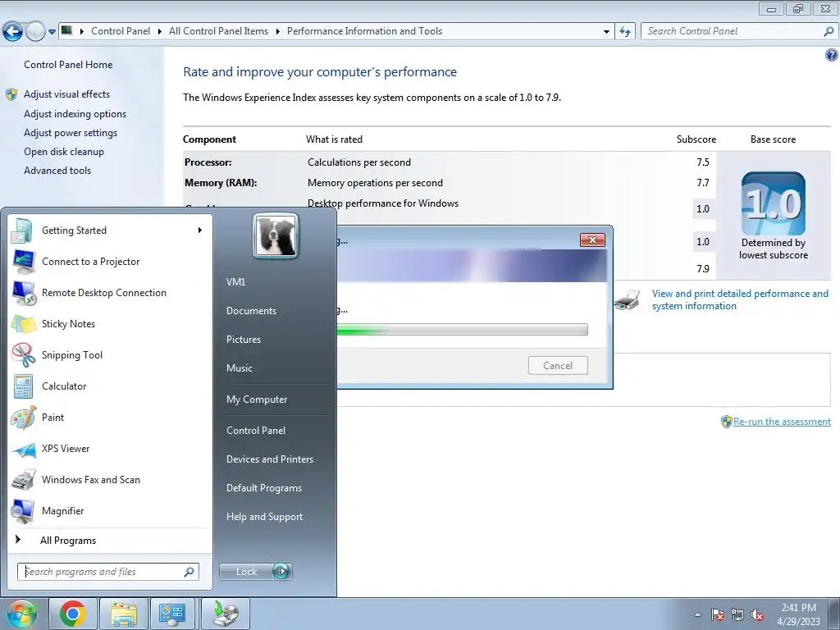Click the printer icon beside performance details link

628,299
